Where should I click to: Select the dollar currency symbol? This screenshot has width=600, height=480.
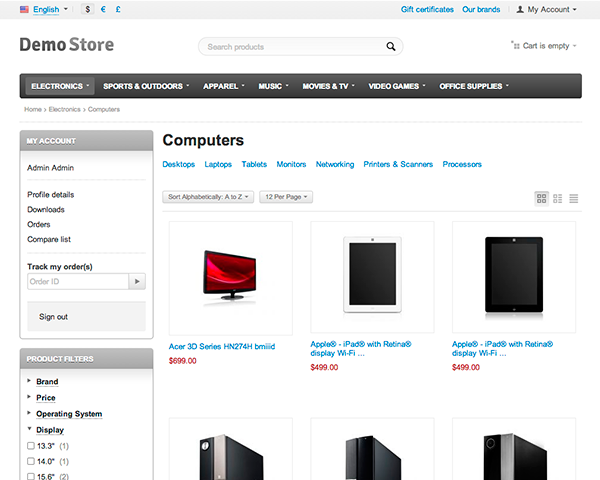(88, 9)
